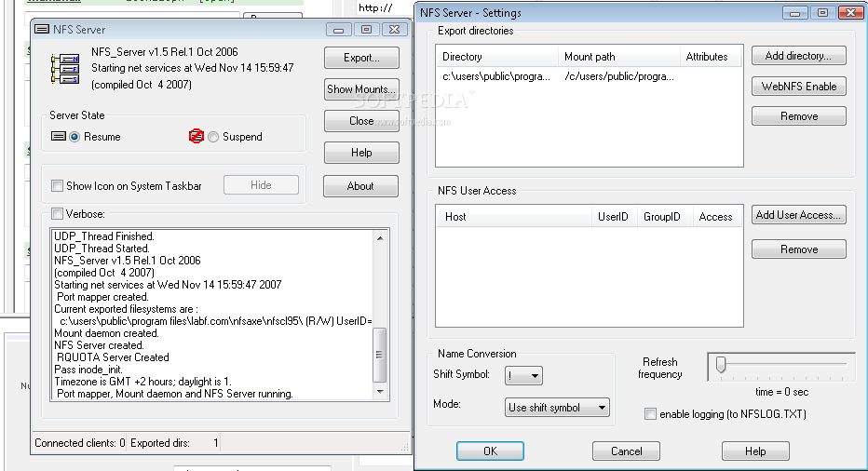Image resolution: width=868 pixels, height=471 pixels.
Task: Click the NFS Server title bar icon
Action: tap(42, 30)
